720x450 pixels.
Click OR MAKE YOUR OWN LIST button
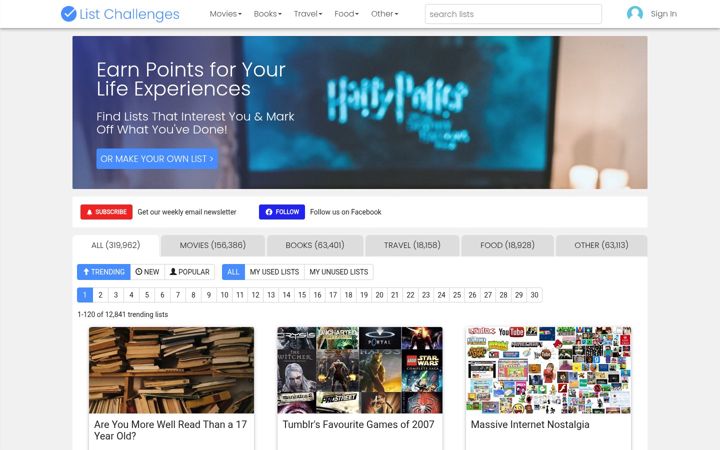(157, 158)
